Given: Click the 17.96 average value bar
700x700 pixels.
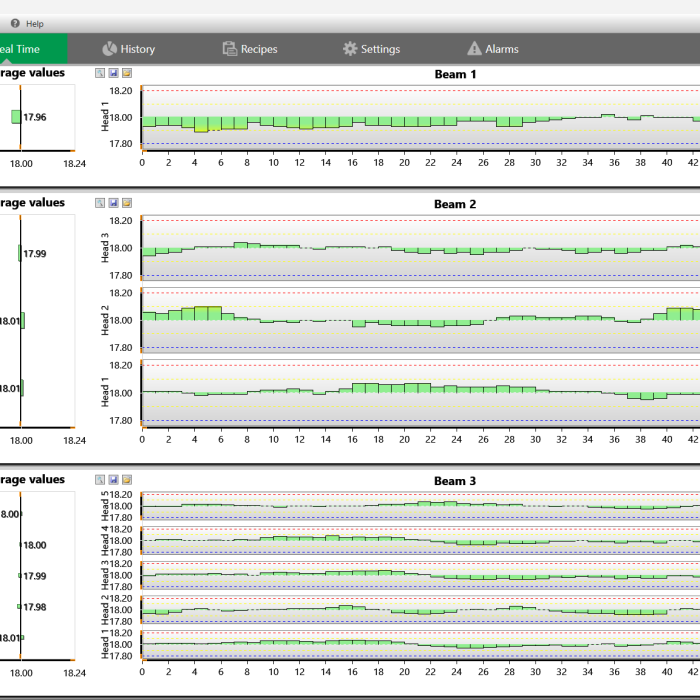Looking at the screenshot, I should point(15,117).
